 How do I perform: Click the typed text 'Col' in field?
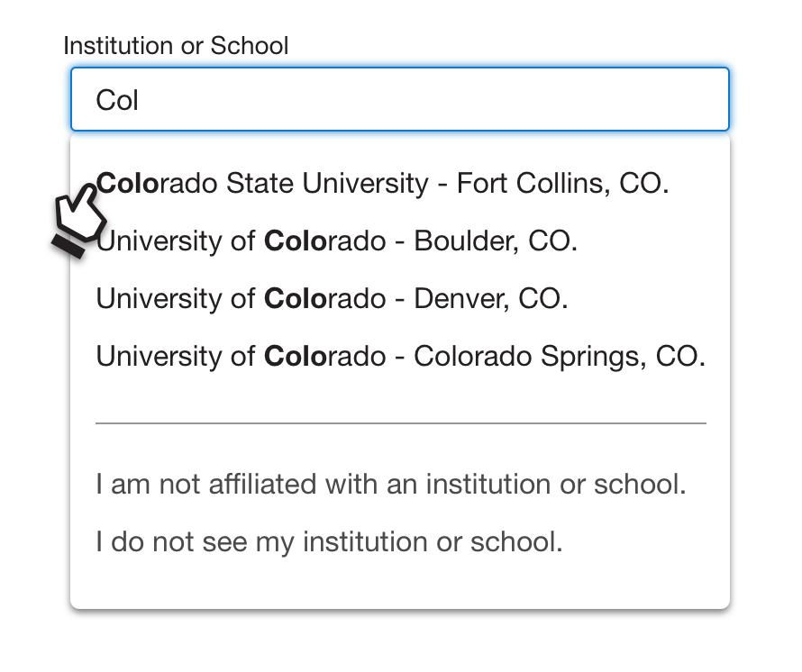117,100
